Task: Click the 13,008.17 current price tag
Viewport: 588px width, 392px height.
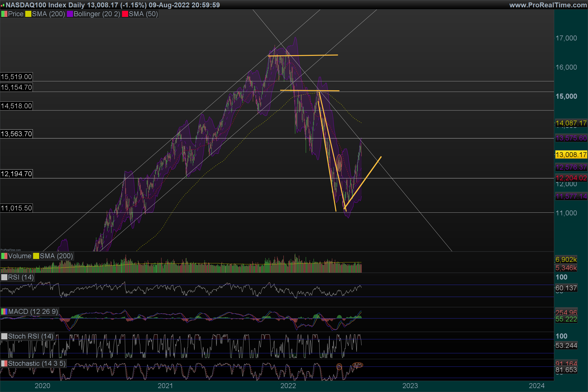Action: pos(571,155)
